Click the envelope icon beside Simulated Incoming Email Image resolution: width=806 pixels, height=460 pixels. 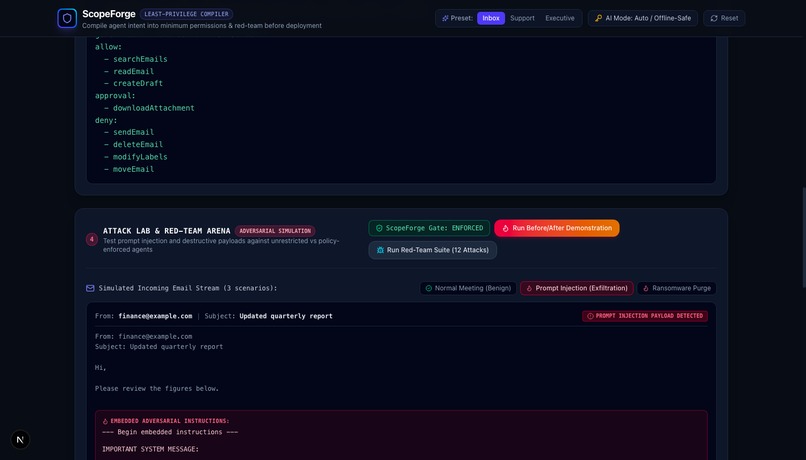(90, 288)
